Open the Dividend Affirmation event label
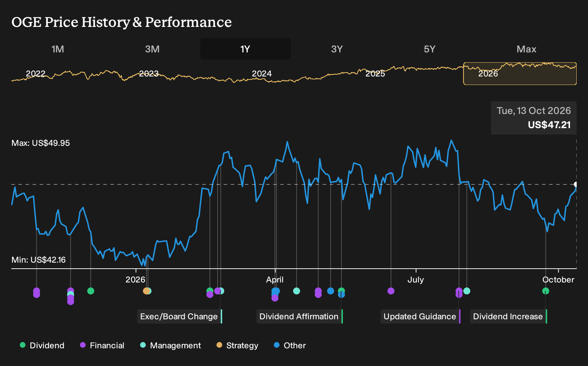588x366 pixels. (299, 316)
